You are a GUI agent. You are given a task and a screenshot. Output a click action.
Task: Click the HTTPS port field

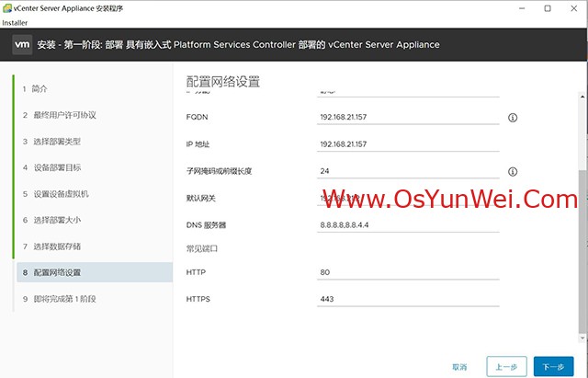408,299
